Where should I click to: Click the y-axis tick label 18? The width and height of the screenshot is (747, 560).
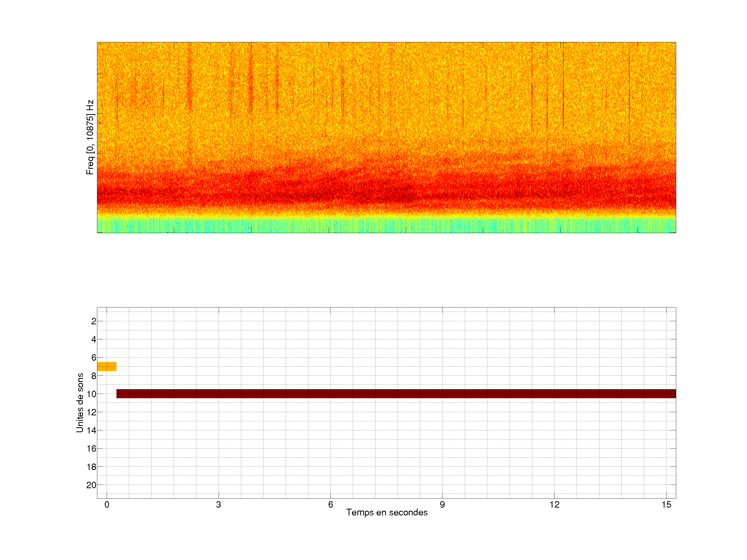[92, 467]
